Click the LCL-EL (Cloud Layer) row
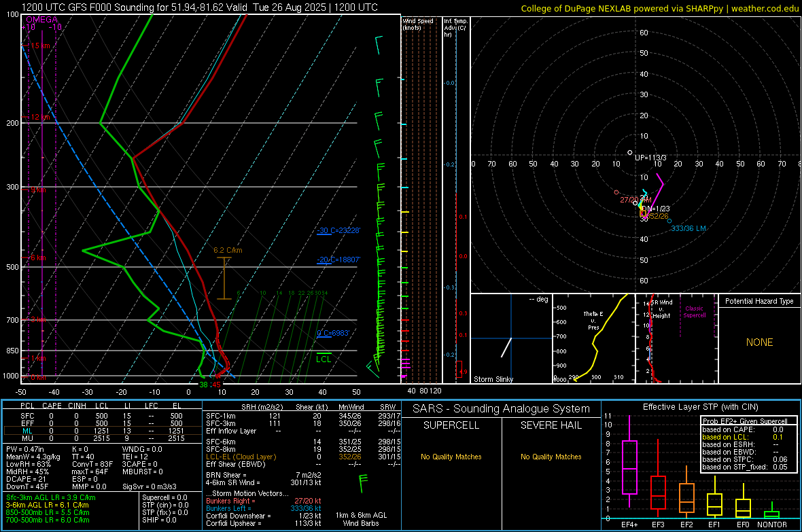Image resolution: width=802 pixels, height=532 pixels. (303, 457)
